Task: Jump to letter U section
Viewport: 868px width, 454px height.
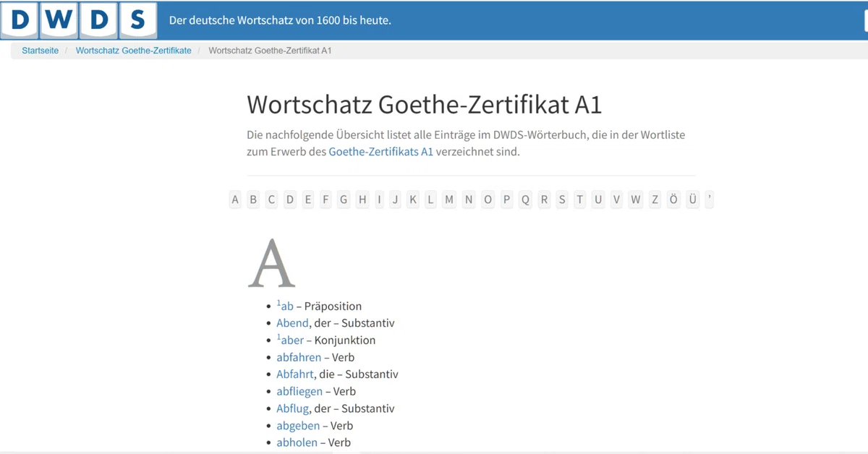Action: (x=597, y=200)
